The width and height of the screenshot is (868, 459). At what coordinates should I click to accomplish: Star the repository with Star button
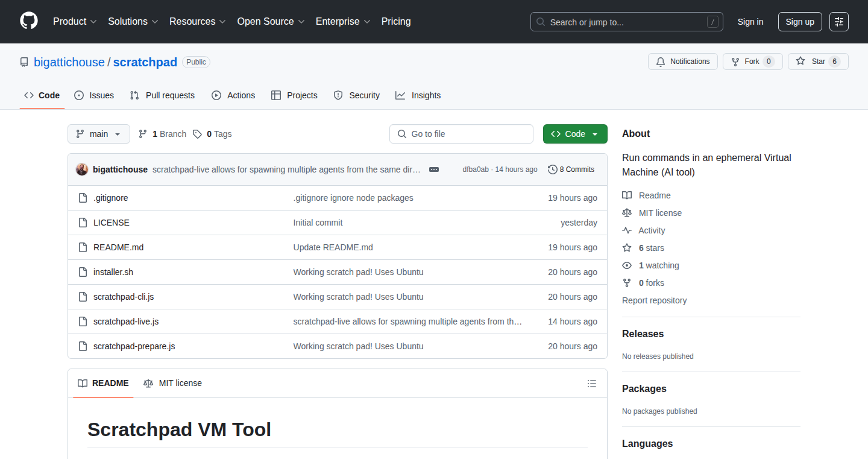click(818, 62)
